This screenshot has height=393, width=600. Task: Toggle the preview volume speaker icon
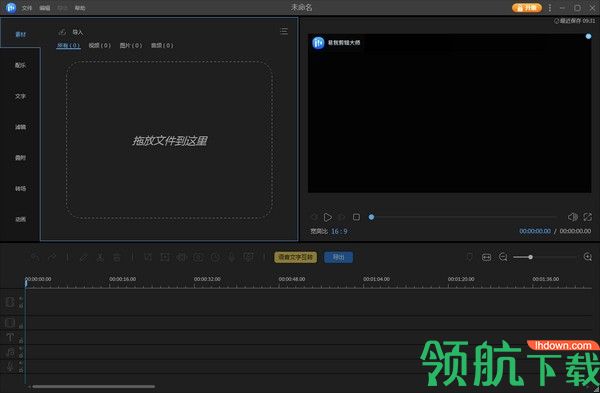(x=573, y=217)
